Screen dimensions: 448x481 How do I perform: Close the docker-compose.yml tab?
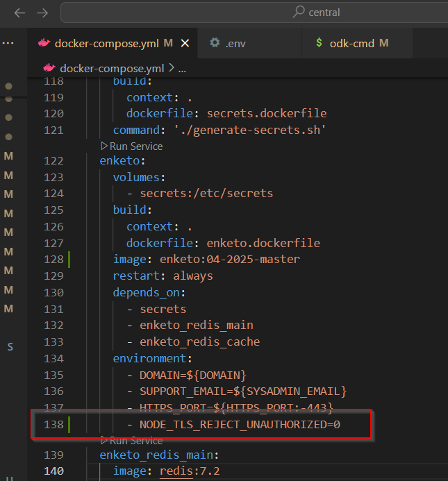[185, 44]
